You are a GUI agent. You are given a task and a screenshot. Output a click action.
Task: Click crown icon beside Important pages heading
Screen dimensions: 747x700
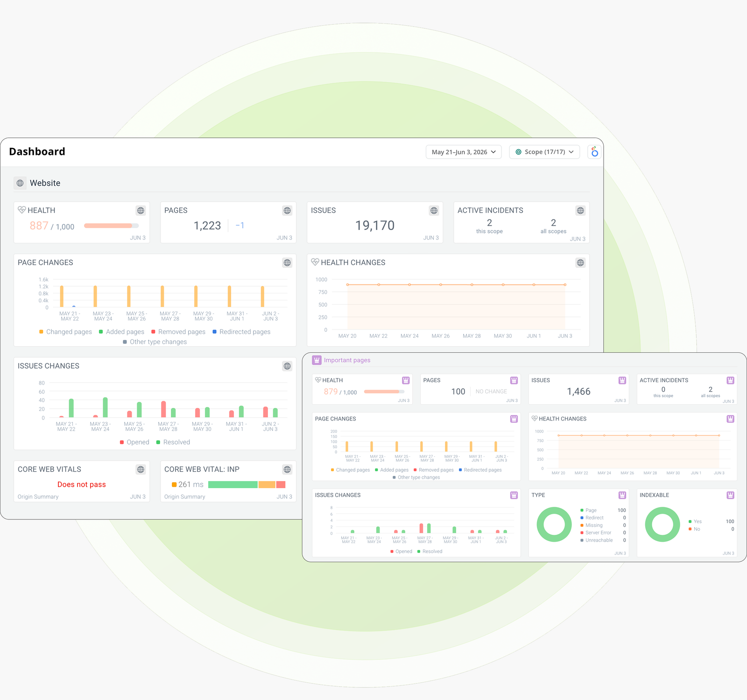(x=317, y=360)
